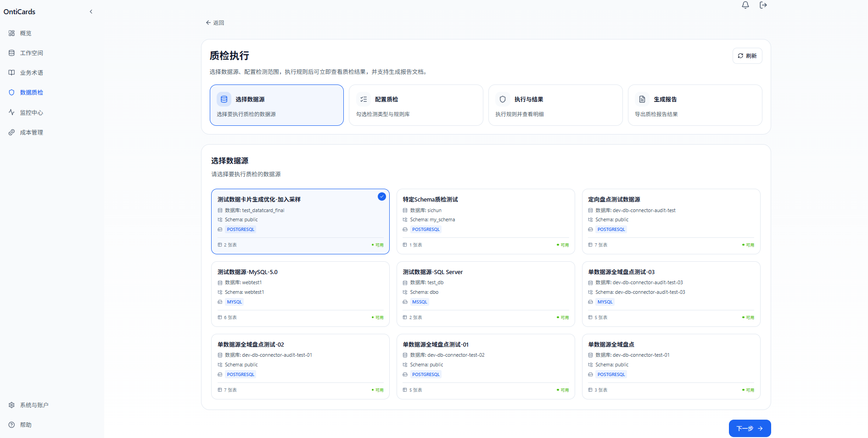Click the schema icon beside Schema: dbo
The image size is (868, 438).
coord(405,292)
